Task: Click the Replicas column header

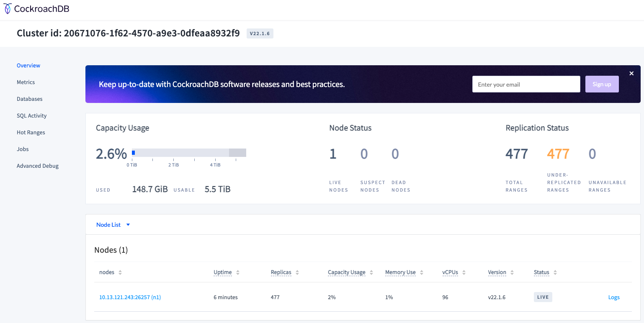Action: click(281, 272)
